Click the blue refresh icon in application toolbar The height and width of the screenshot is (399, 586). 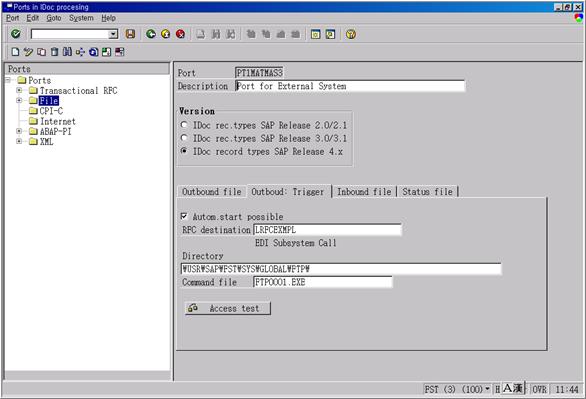click(93, 52)
